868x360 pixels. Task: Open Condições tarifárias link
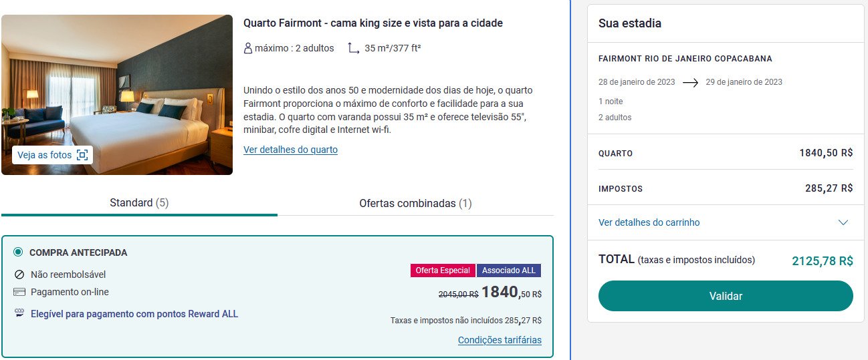(x=500, y=340)
